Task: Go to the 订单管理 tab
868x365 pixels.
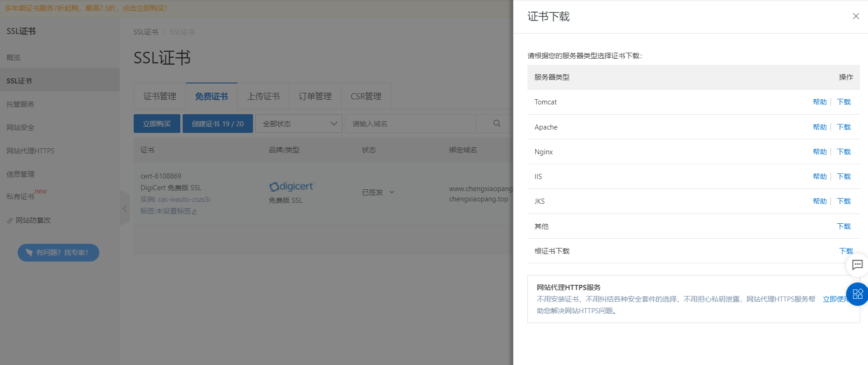Action: (315, 96)
